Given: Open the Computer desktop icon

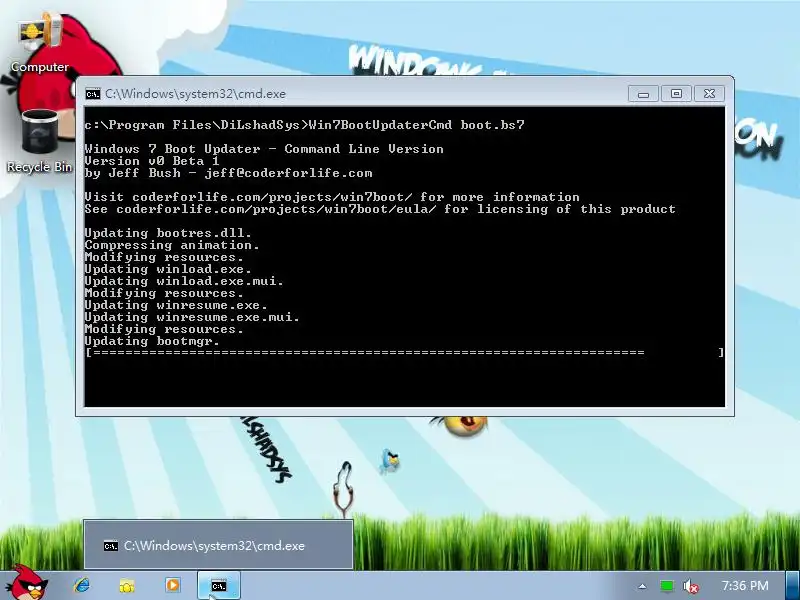Looking at the screenshot, I should [x=40, y=43].
